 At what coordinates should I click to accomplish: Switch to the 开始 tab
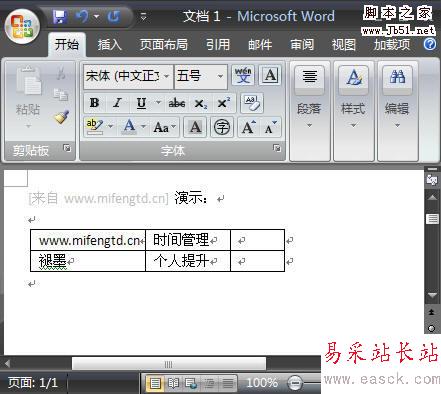point(67,44)
